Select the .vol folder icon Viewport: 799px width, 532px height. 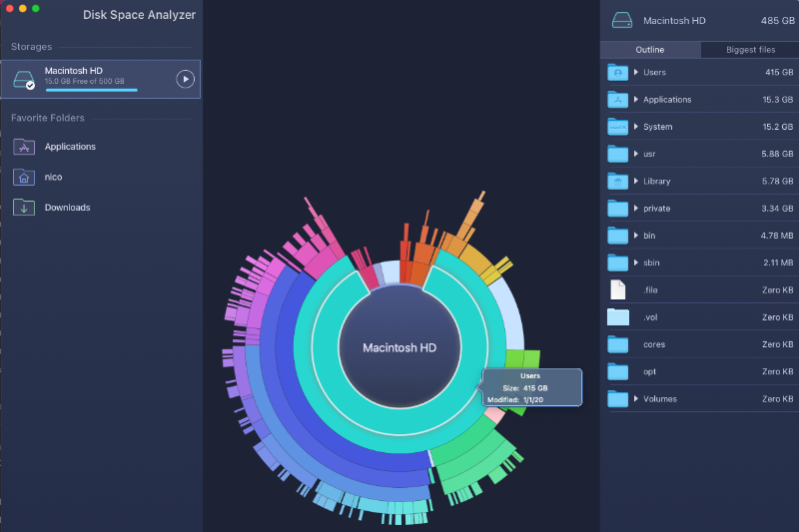[617, 317]
